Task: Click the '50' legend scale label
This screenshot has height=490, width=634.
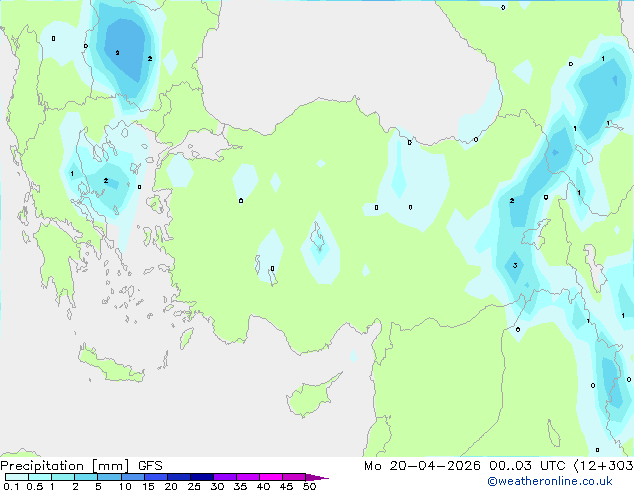Action: click(309, 486)
